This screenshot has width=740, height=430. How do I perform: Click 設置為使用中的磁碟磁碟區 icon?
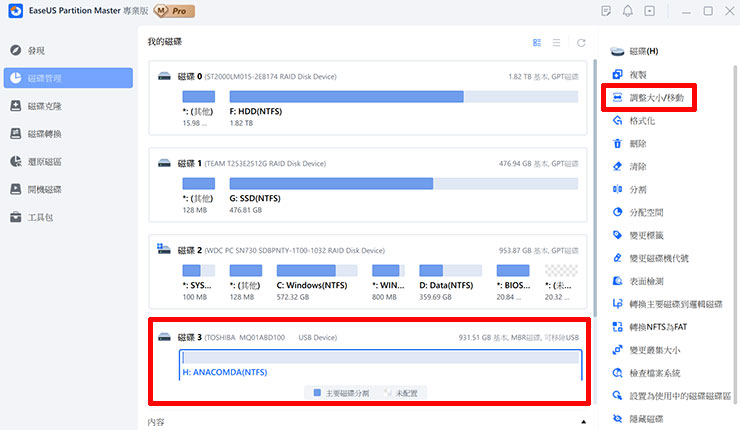pos(617,396)
